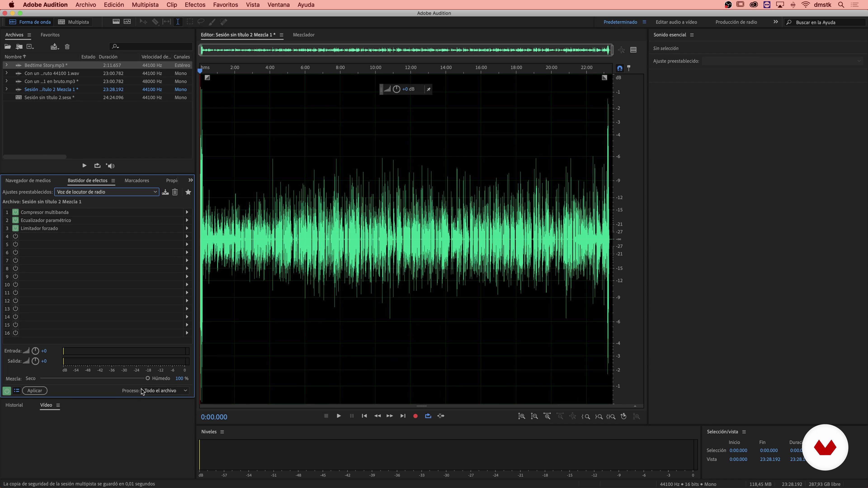Click Zoom Out Amplitude icon
Image resolution: width=868 pixels, height=488 pixels.
click(534, 416)
